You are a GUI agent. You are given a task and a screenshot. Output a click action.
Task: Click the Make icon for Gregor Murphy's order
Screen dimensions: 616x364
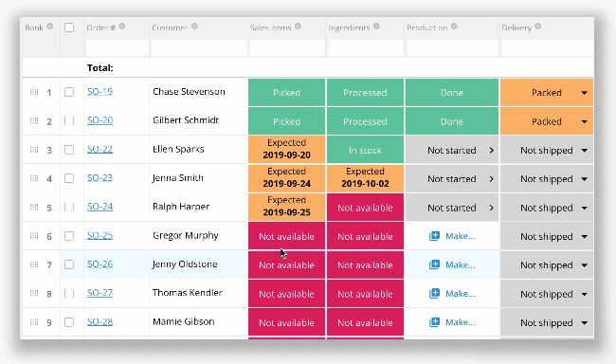coord(434,236)
